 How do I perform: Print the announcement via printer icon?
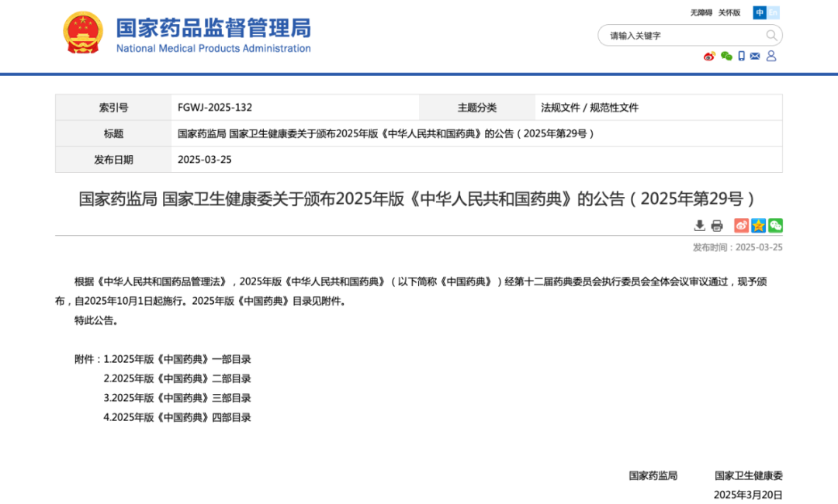click(x=717, y=226)
